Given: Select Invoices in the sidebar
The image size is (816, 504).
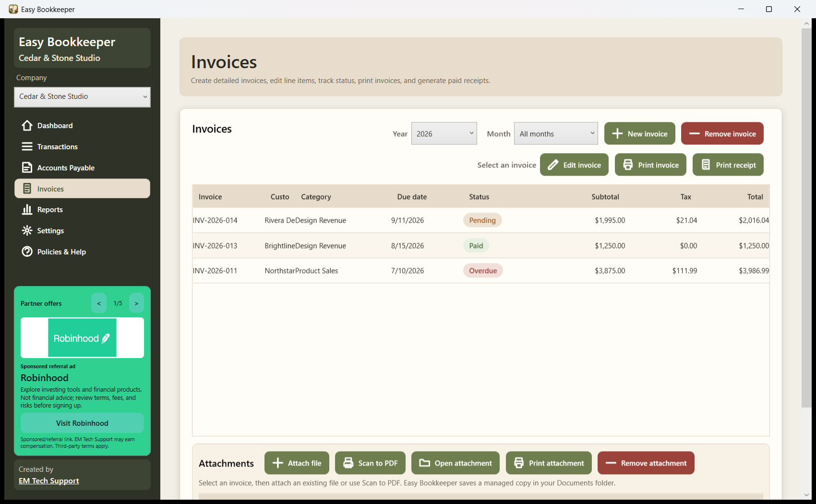Looking at the screenshot, I should click(x=82, y=189).
